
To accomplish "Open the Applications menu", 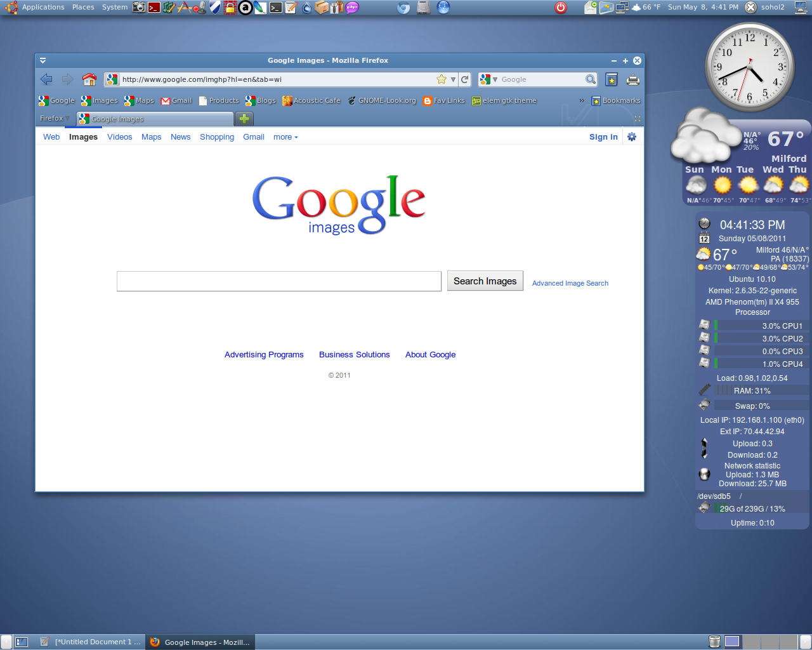I will point(43,8).
